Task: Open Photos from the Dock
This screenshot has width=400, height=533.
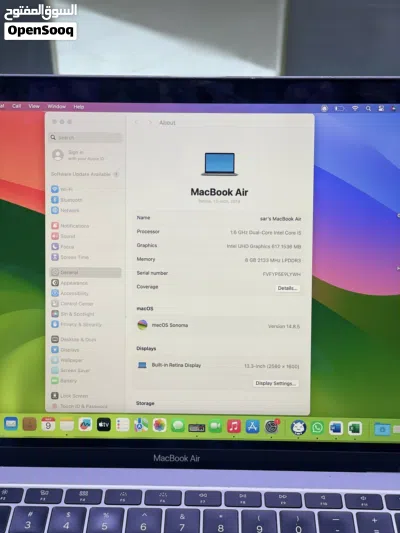Action: 159,425
